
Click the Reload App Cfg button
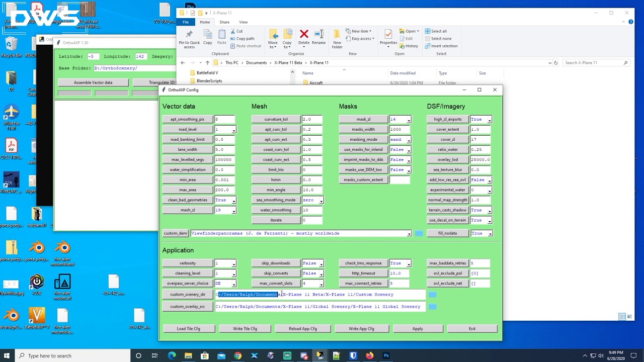point(303,329)
